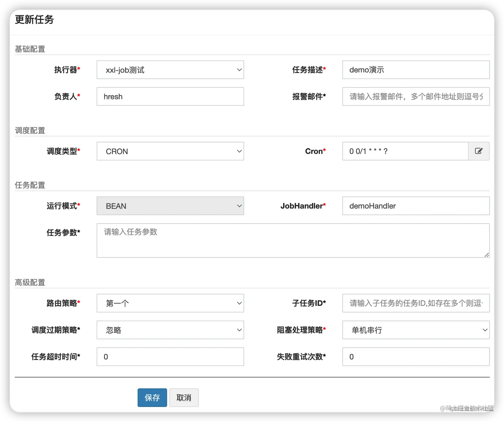Click the 调度配置 section heading
This screenshot has height=422, width=504.
coord(30,130)
